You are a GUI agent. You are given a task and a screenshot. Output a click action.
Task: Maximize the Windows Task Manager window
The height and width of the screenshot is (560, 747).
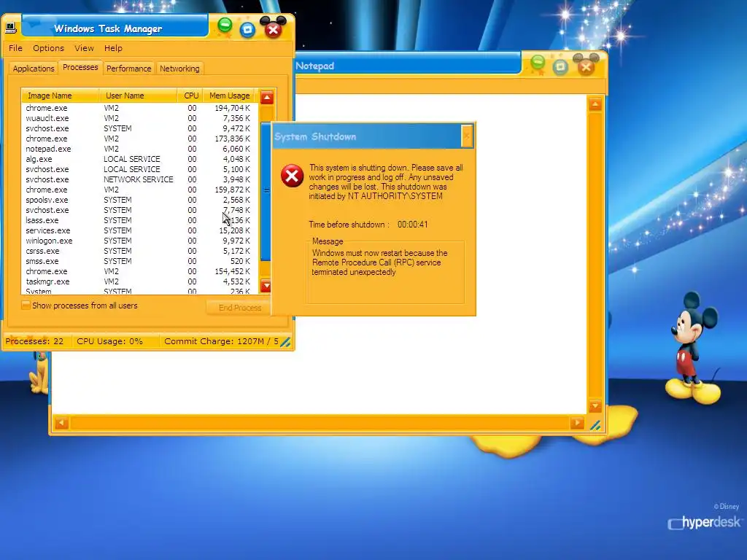point(247,29)
